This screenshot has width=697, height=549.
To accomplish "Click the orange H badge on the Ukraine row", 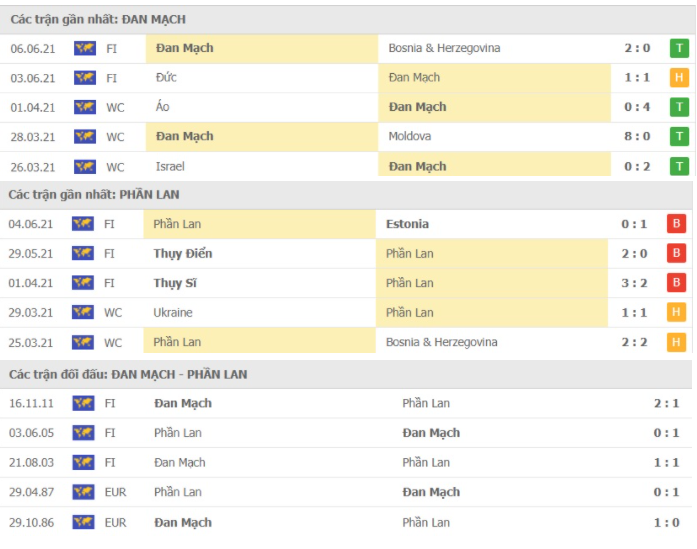I will 678,313.
